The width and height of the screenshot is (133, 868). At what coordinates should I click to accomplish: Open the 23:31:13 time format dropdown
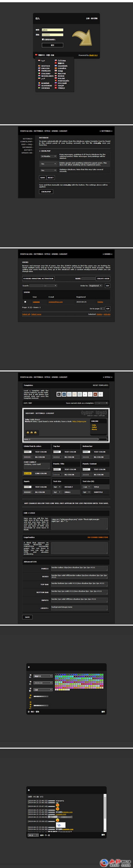click(43, 683)
